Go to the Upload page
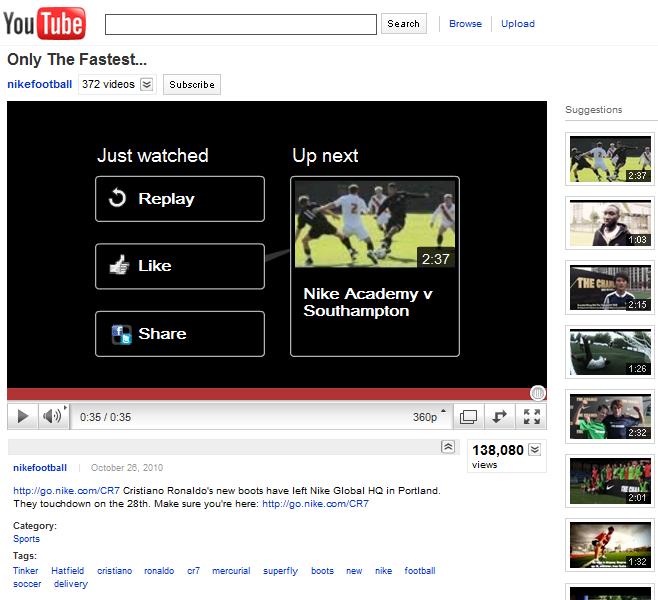 (x=517, y=24)
